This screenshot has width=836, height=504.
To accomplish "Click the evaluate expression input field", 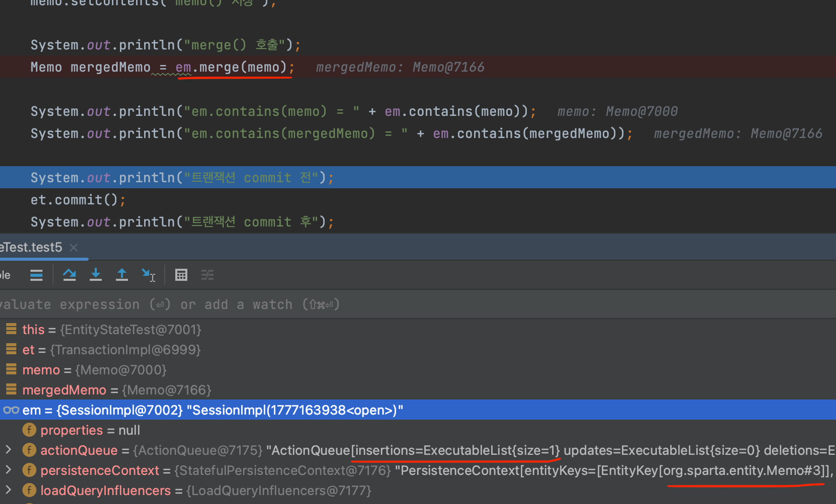I will pos(251,305).
